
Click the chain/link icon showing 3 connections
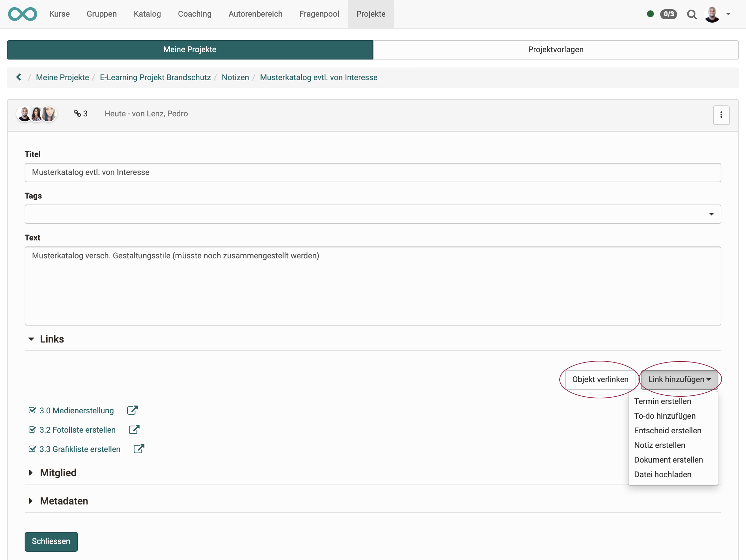[77, 114]
